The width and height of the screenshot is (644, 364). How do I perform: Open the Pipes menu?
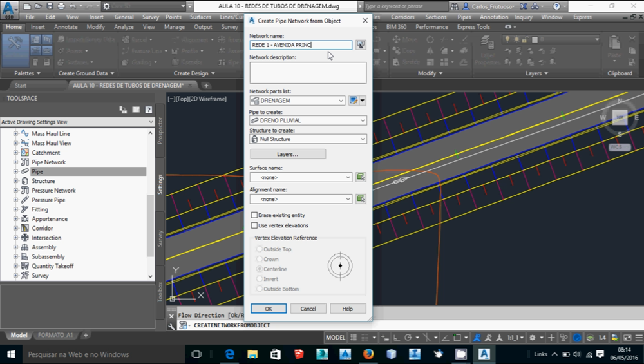tap(464, 17)
